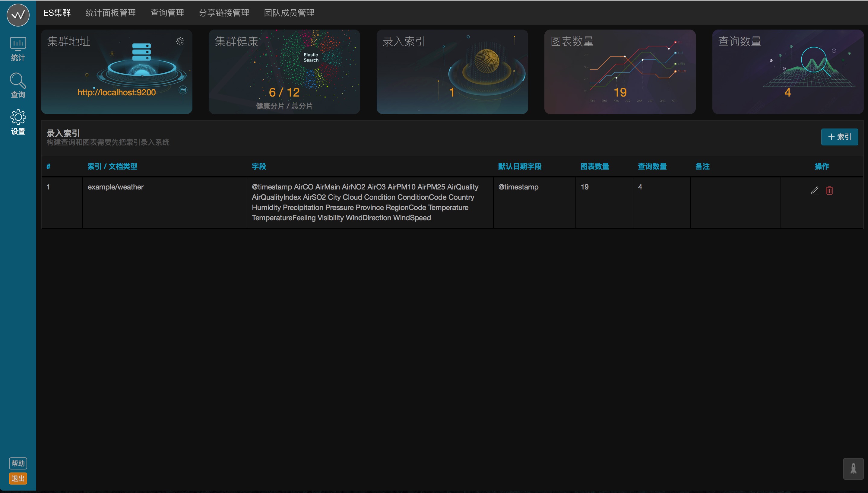868x493 pixels.
Task: Open the 查询 search sidebar icon
Action: (x=18, y=85)
